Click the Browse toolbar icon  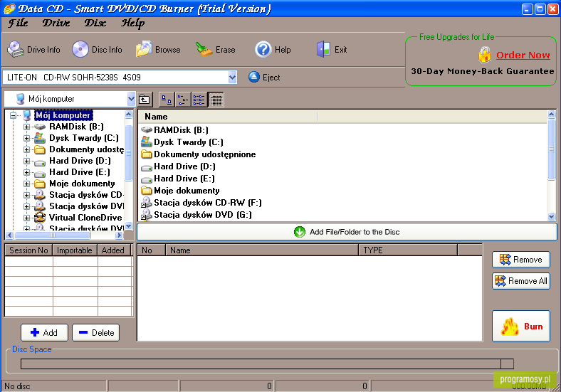144,49
